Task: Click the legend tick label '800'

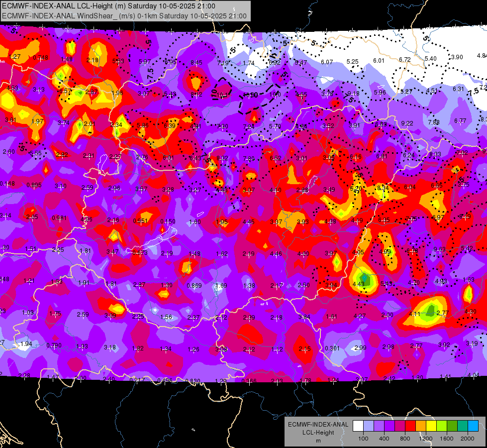Action: pos(405,439)
